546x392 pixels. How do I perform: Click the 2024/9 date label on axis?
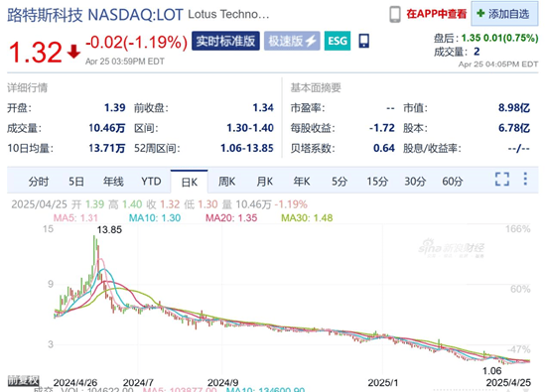click(x=222, y=383)
